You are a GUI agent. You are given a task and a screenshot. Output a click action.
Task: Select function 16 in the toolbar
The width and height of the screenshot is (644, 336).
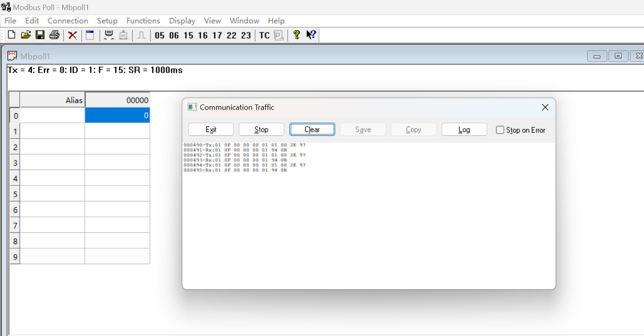203,36
